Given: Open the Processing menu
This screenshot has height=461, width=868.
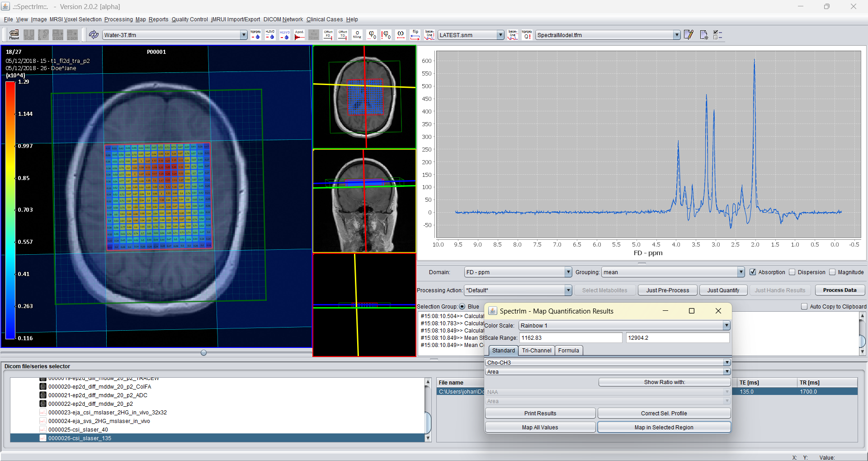Looking at the screenshot, I should 118,19.
